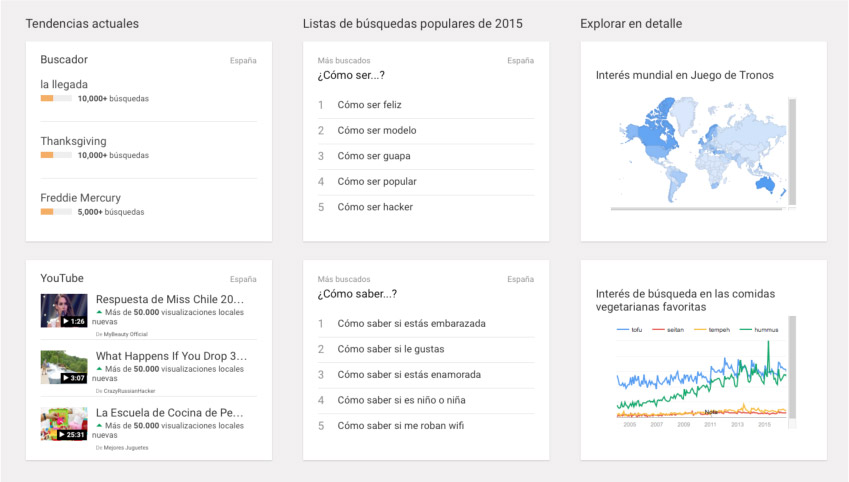Click green up arrow under Miss Chile video
This screenshot has width=849, height=482.
(x=99, y=312)
